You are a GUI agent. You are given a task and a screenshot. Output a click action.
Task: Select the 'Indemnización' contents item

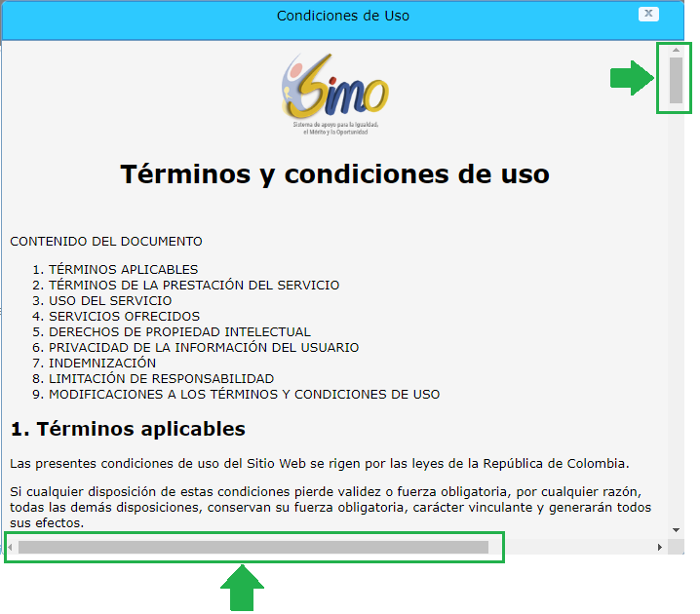point(102,364)
